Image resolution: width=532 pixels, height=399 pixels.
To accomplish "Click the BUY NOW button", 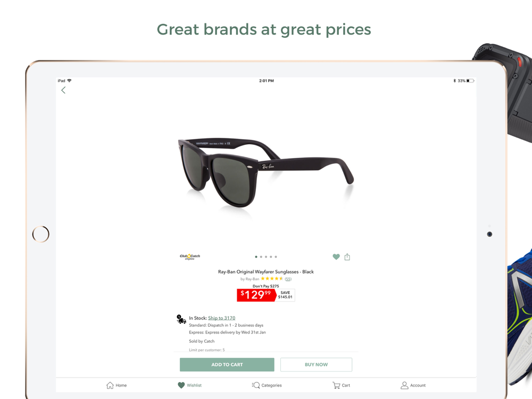I will coord(316,364).
